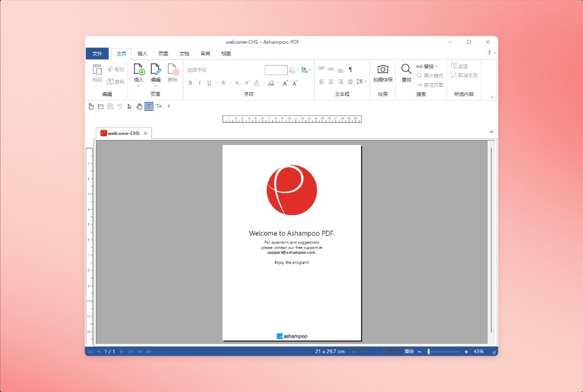Click the 全选 select all button
This screenshot has height=392, width=583.
[462, 66]
